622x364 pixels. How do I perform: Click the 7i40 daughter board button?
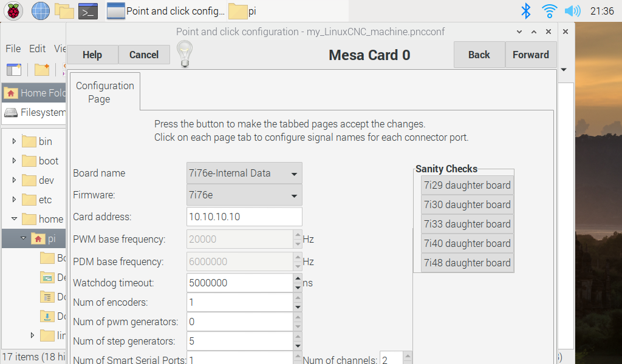point(467,244)
